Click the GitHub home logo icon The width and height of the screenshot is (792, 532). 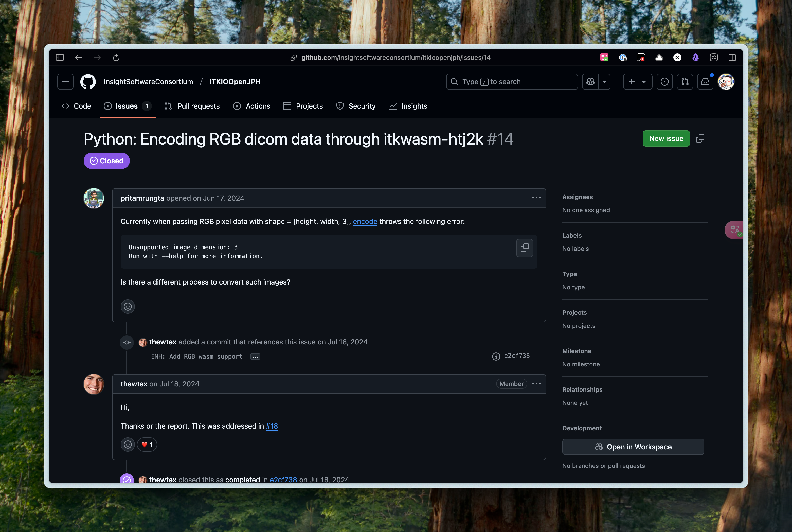tap(87, 81)
